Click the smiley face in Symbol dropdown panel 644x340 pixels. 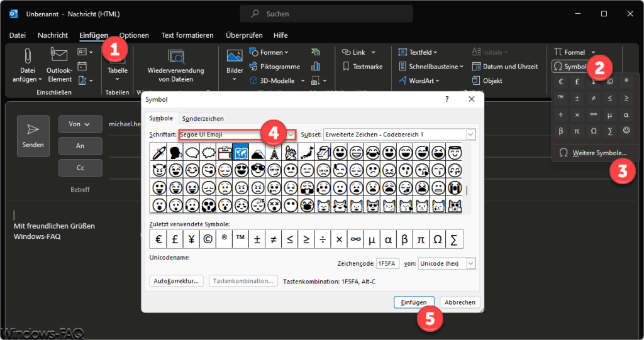626,131
